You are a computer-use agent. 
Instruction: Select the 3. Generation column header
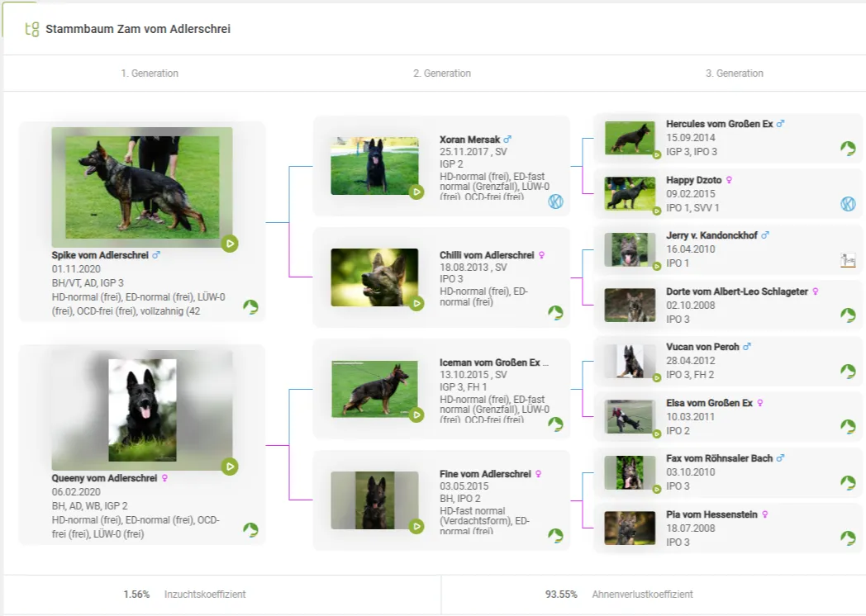point(734,73)
